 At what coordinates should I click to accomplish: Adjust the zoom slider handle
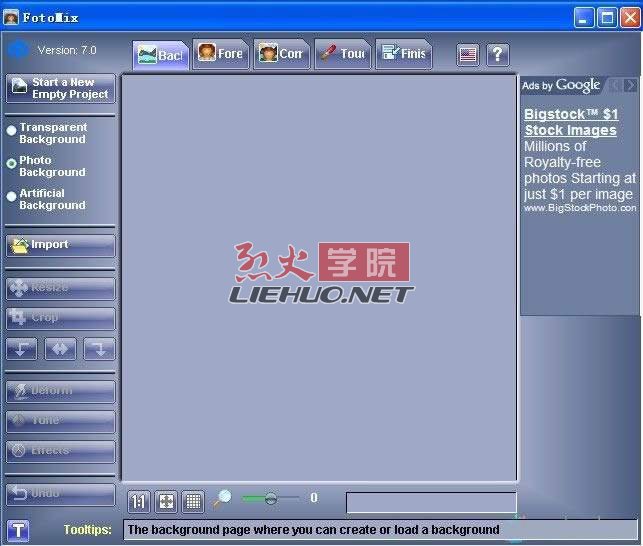click(271, 498)
